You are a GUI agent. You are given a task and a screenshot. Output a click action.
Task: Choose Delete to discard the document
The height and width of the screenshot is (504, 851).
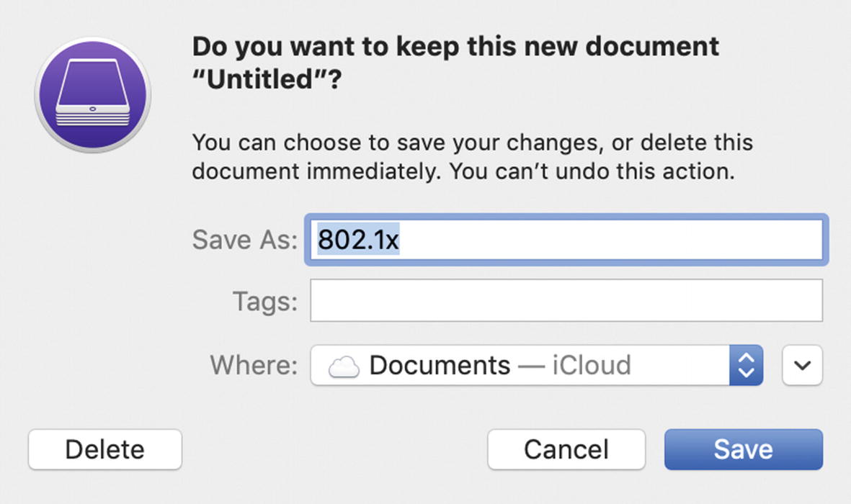pyautogui.click(x=104, y=449)
